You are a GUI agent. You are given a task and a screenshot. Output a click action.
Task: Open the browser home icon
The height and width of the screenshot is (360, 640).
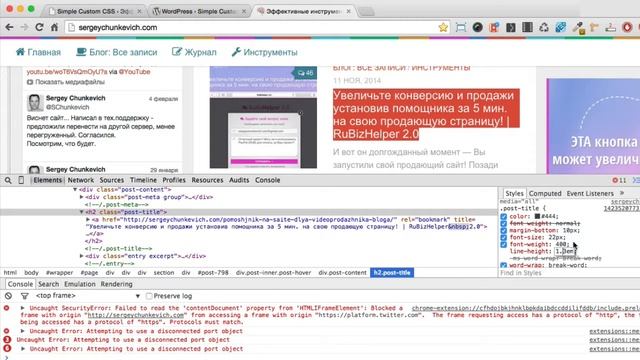54,27
